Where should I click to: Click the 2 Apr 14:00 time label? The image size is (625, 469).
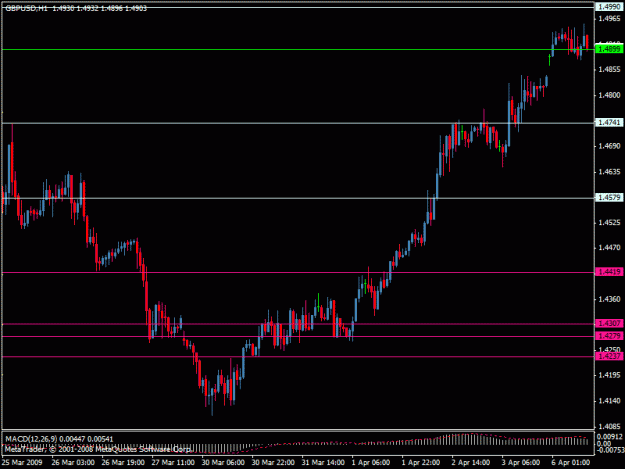click(x=471, y=462)
